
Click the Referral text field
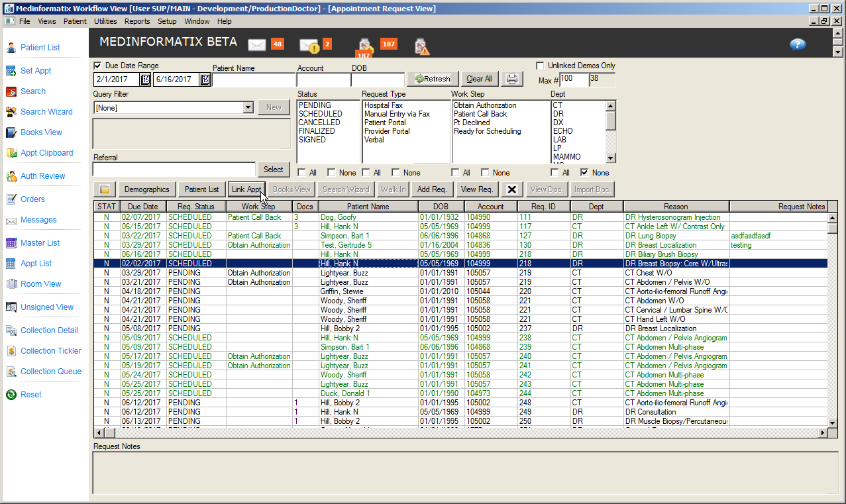(x=174, y=170)
